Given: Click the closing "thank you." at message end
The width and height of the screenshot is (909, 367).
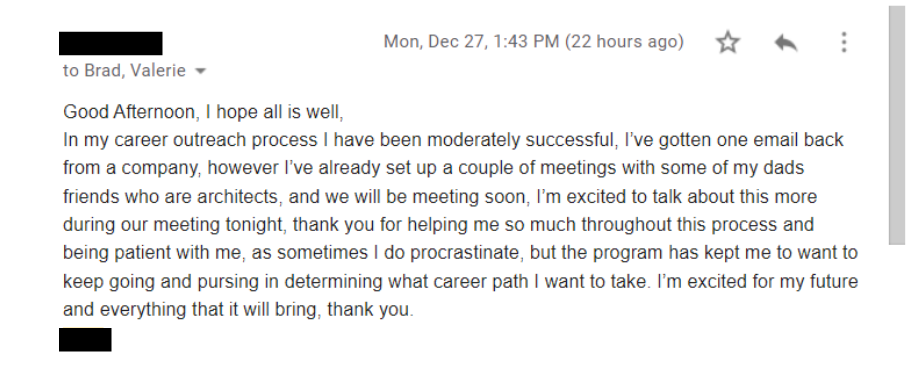Looking at the screenshot, I should click(x=370, y=310).
